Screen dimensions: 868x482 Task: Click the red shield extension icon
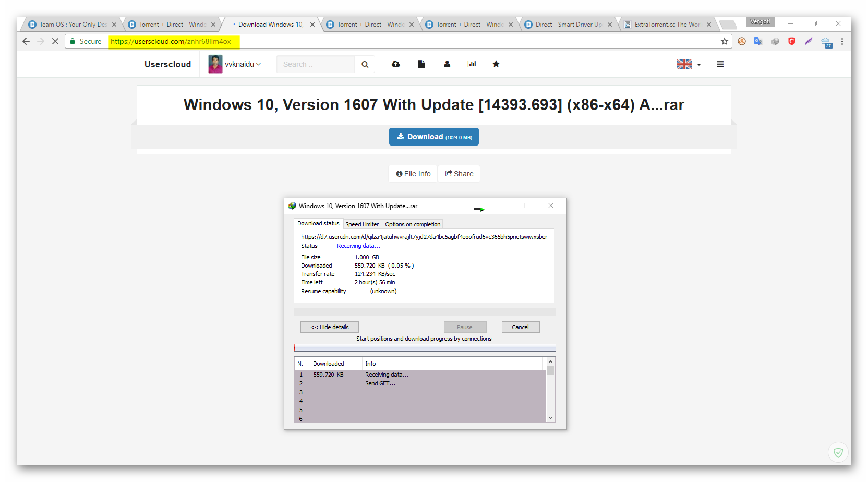792,41
